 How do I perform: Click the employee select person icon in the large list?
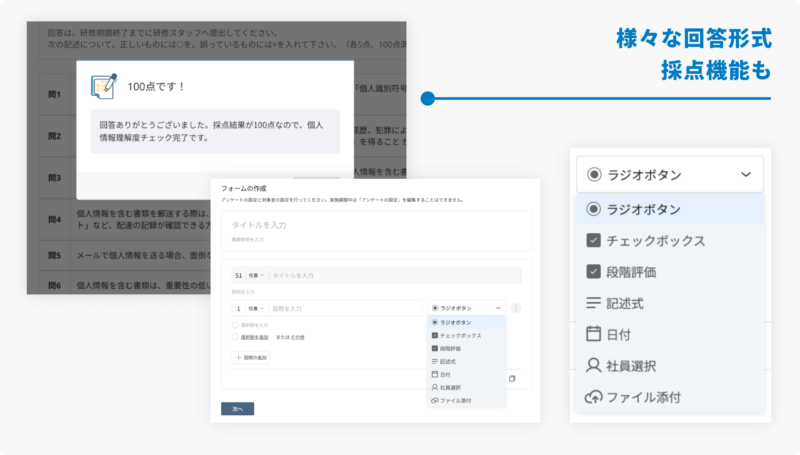pos(593,366)
